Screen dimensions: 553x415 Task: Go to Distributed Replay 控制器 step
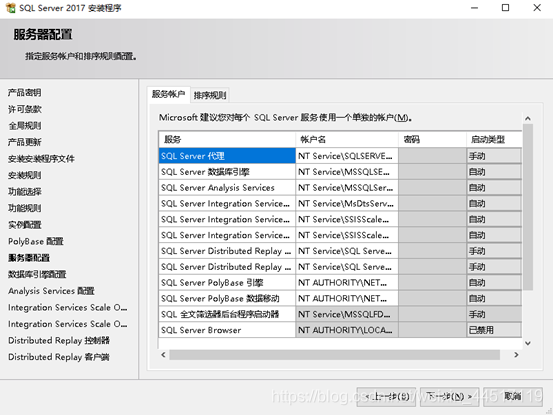pos(59,340)
